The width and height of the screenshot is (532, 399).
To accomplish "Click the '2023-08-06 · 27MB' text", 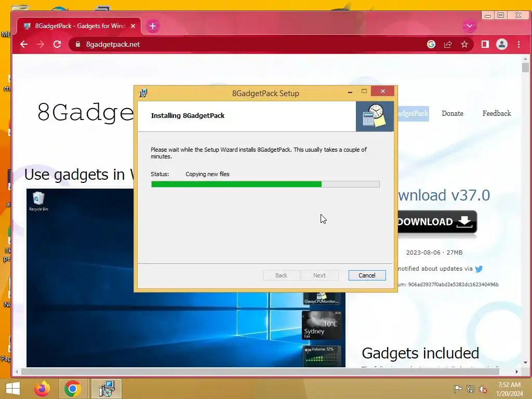I will tap(434, 253).
